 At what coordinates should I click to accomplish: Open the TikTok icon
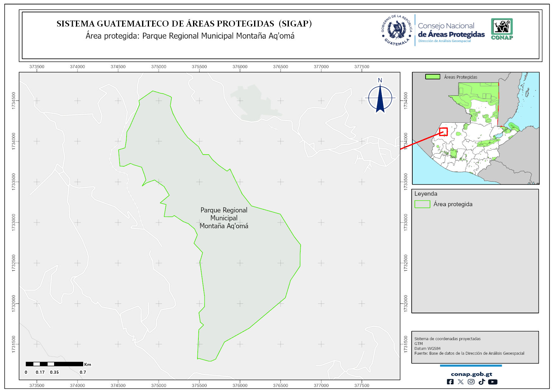click(x=482, y=382)
